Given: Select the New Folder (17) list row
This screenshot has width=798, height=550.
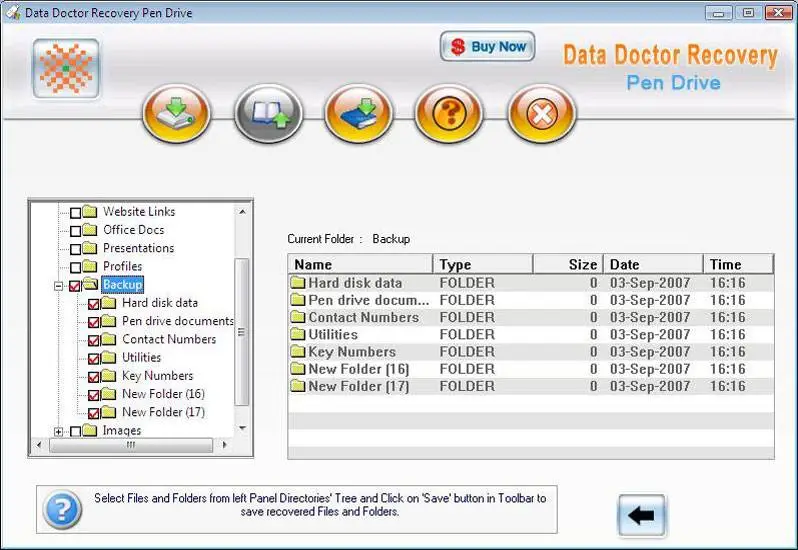Looking at the screenshot, I should [x=531, y=387].
